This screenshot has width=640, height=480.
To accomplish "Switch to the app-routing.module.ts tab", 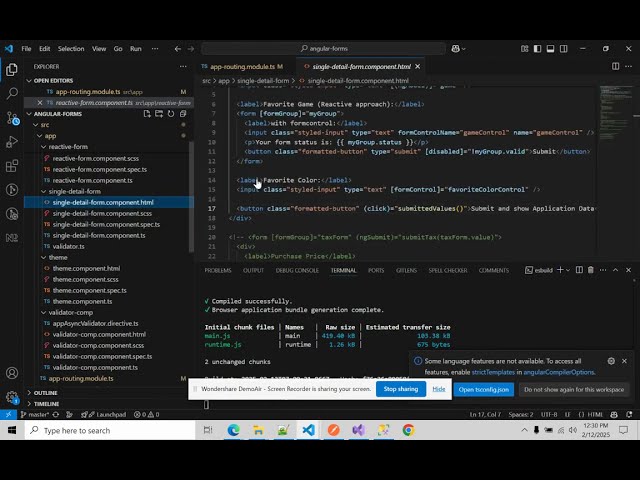I will pyautogui.click(x=243, y=67).
